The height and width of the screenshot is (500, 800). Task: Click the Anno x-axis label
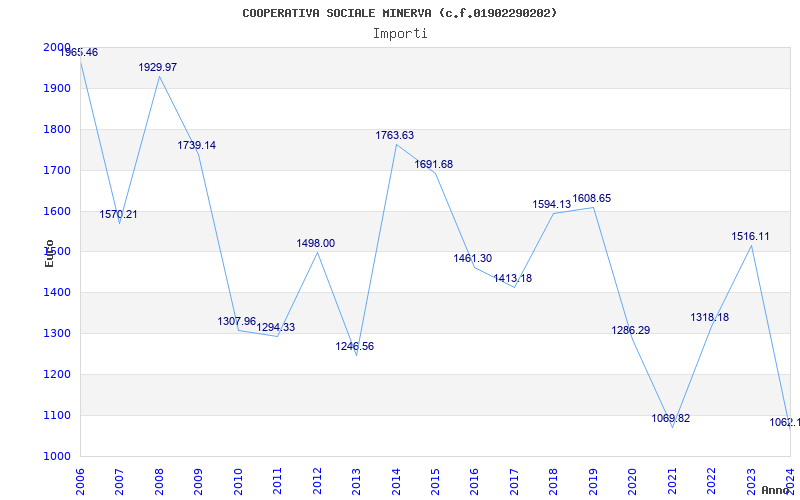coord(776,490)
